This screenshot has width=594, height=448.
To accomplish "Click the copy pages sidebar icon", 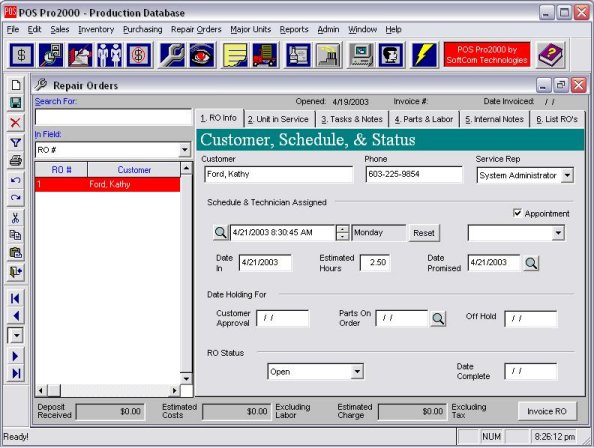I will [x=16, y=235].
